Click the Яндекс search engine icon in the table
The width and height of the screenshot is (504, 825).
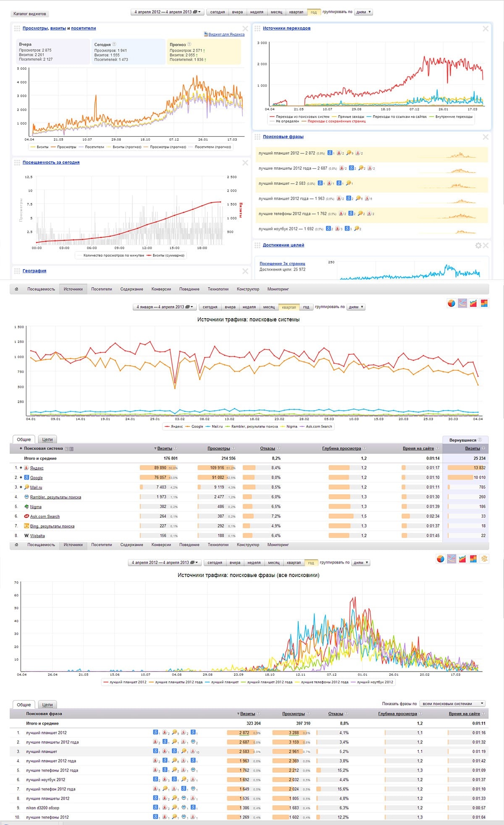point(26,468)
